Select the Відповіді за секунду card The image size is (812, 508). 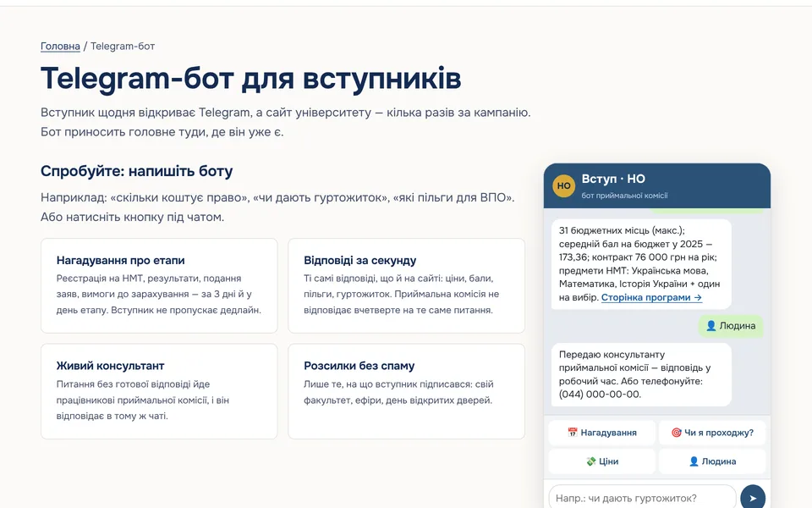(407, 285)
